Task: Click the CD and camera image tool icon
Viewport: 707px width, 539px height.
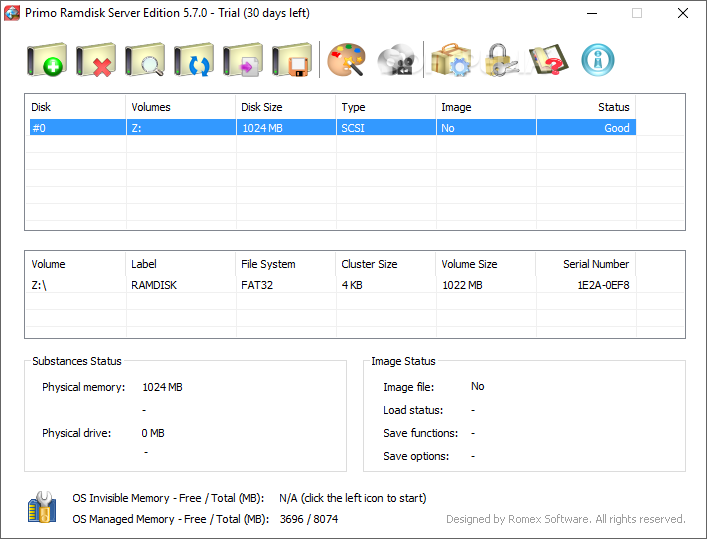Action: coord(396,60)
